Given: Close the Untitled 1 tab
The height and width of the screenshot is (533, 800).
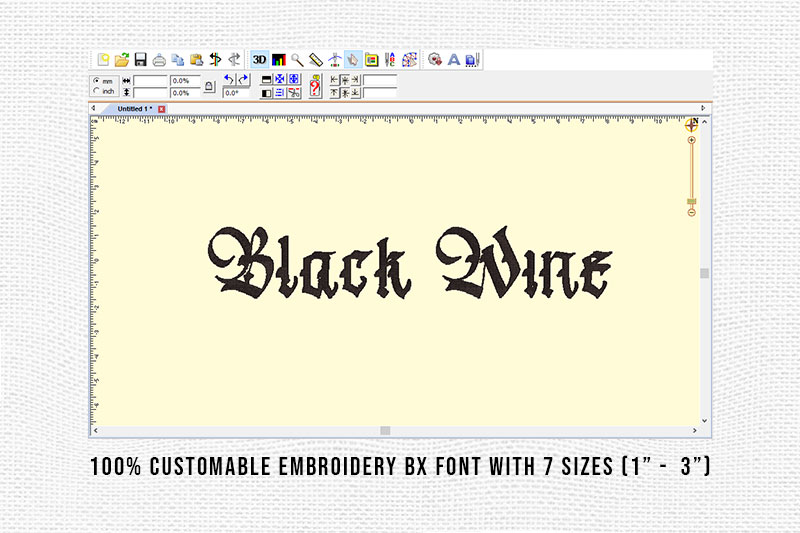Looking at the screenshot, I should click(162, 109).
